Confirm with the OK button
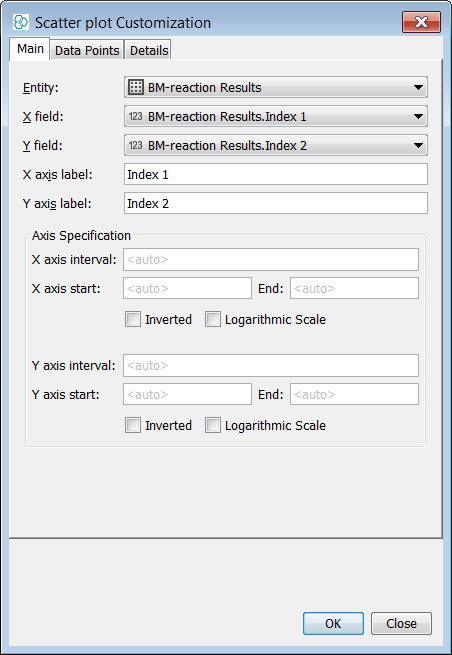The width and height of the screenshot is (452, 655). point(333,623)
